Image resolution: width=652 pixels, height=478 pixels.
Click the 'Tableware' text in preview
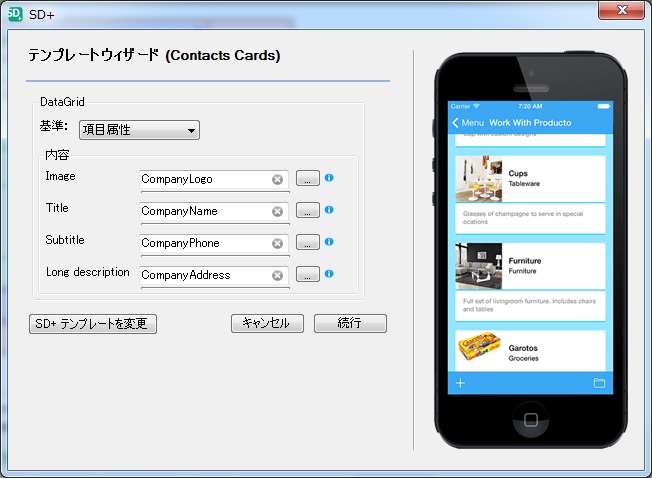pyautogui.click(x=524, y=184)
